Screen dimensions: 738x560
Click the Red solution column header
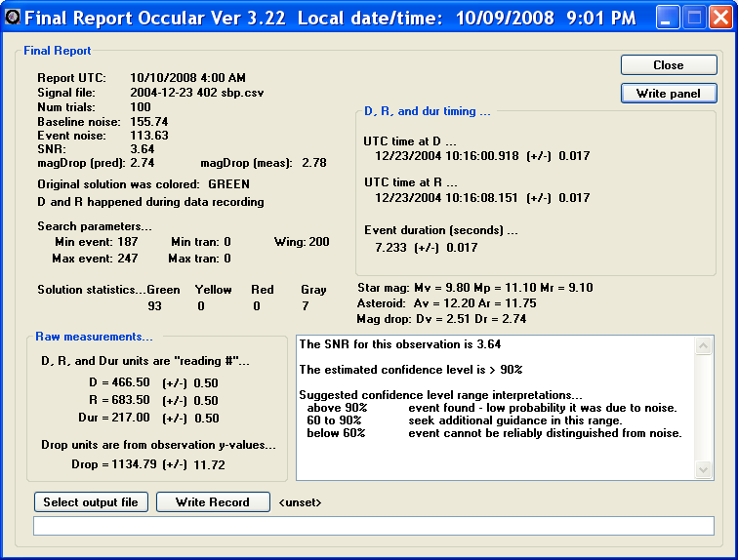tap(263, 290)
